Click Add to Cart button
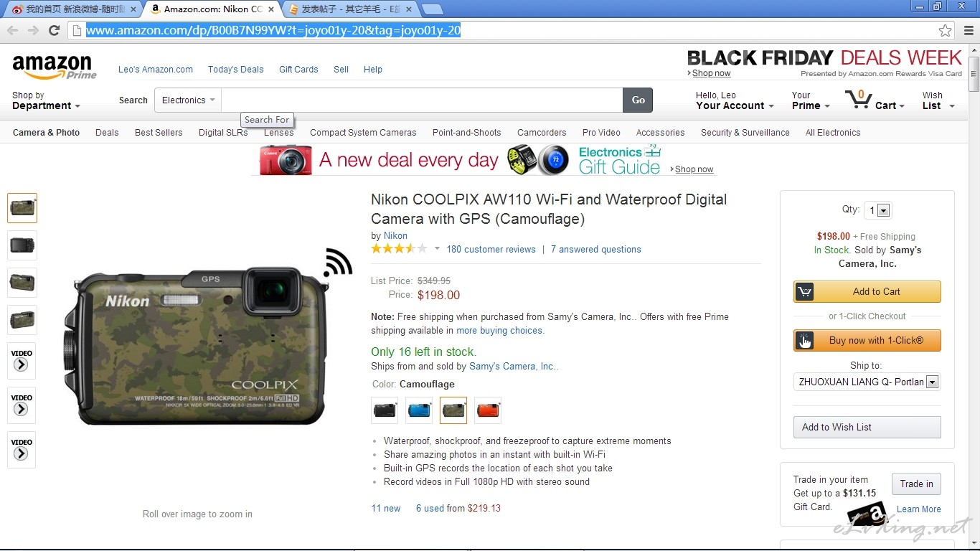The image size is (980, 551). point(867,291)
